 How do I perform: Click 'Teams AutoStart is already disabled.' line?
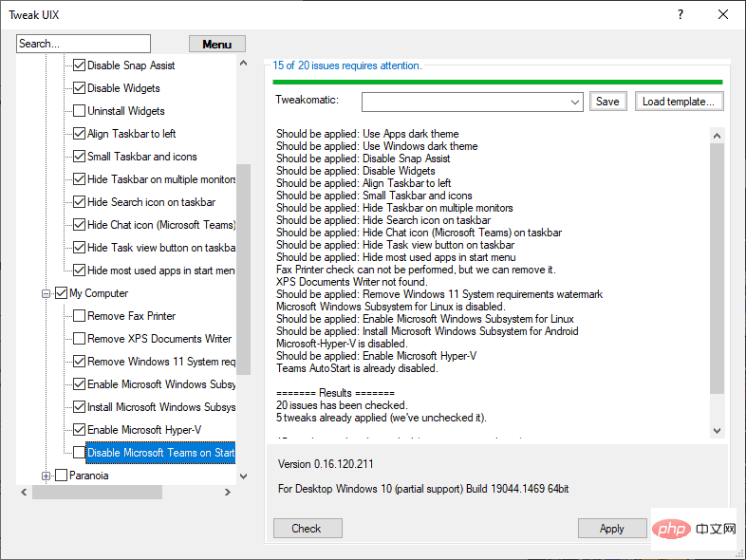tap(357, 368)
